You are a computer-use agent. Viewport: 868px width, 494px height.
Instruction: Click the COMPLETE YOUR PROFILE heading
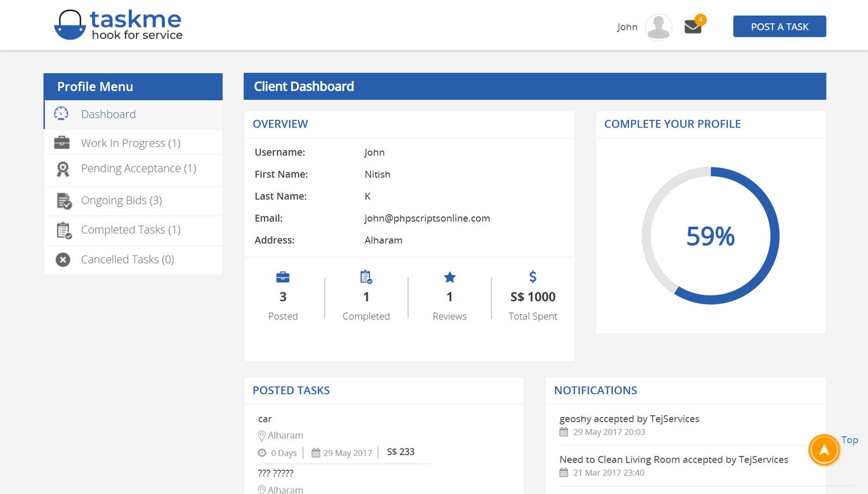pyautogui.click(x=672, y=124)
